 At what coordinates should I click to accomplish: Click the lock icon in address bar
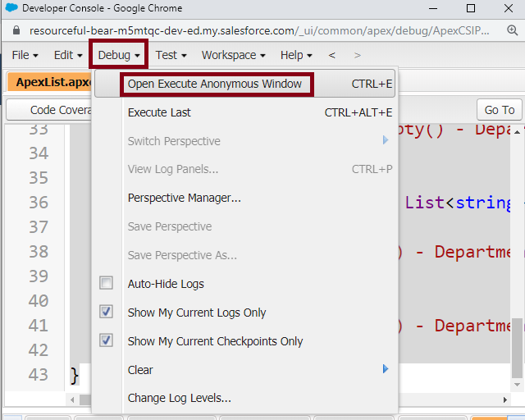(x=16, y=30)
